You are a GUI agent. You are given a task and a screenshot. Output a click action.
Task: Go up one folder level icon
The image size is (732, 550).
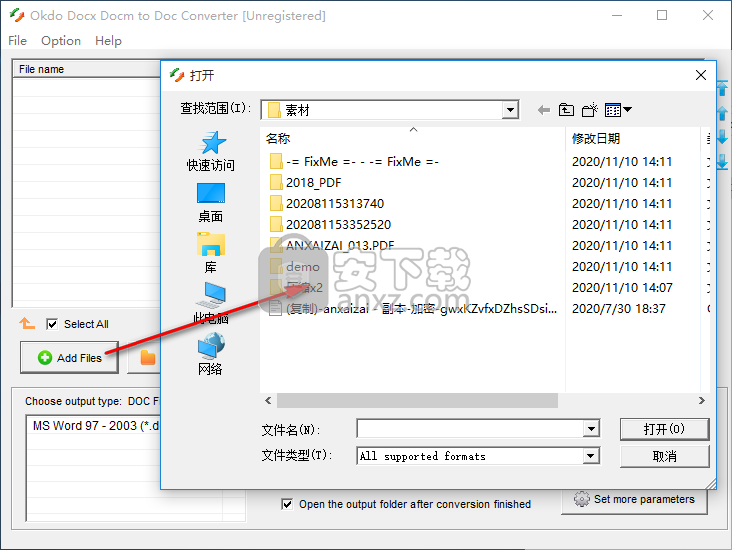pyautogui.click(x=566, y=110)
